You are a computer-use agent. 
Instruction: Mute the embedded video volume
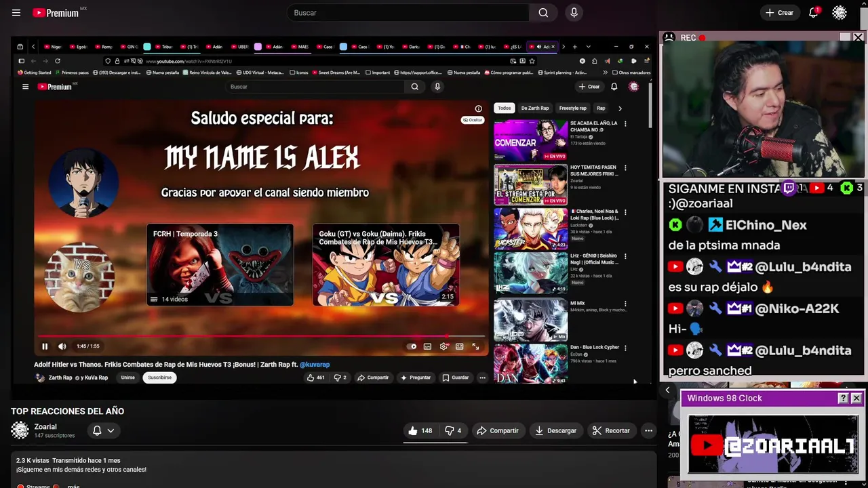pos(62,346)
